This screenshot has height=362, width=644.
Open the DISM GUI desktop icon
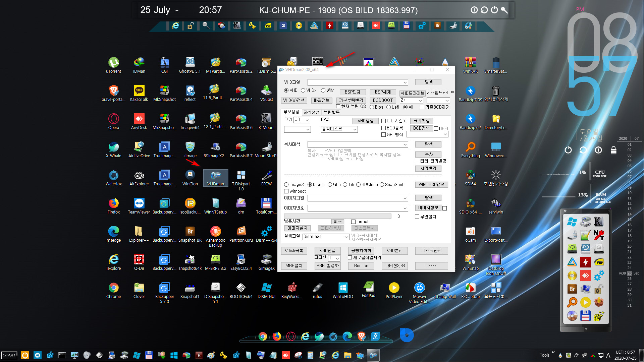(266, 290)
